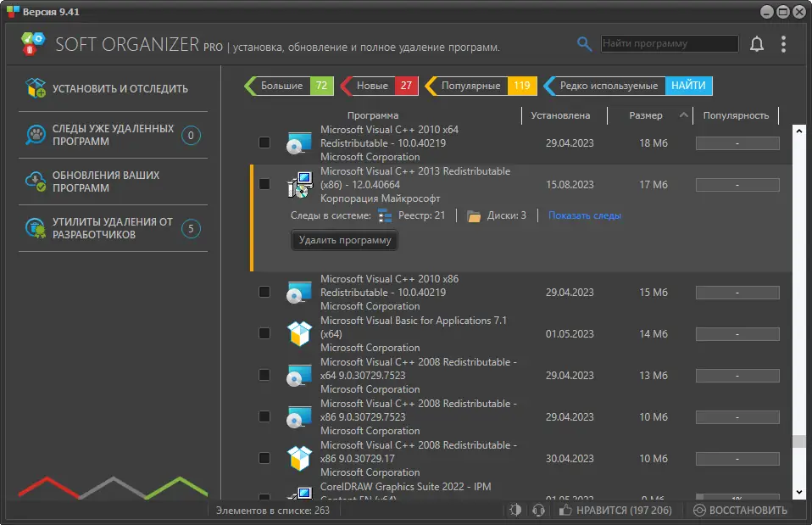Click the paw traces icon
This screenshot has width=812, height=525.
[x=36, y=135]
